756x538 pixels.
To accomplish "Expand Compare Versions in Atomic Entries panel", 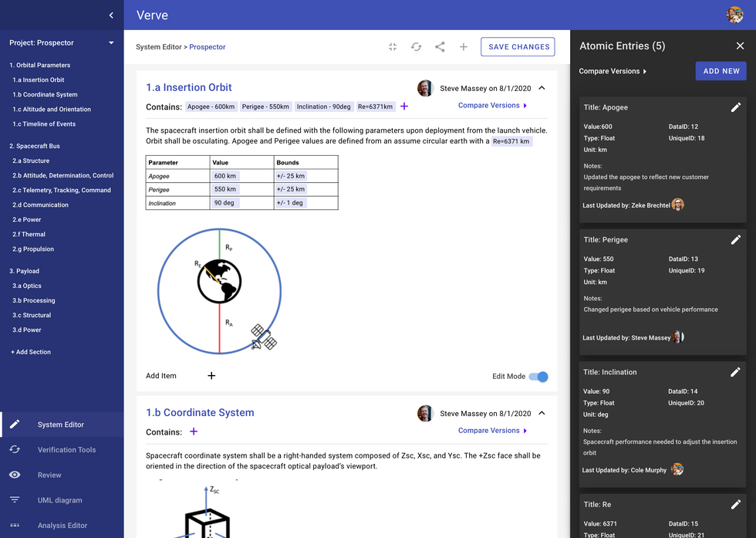I will click(x=613, y=71).
